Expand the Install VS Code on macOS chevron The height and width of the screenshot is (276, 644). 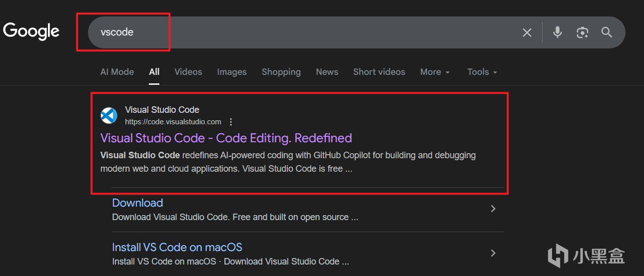[493, 253]
